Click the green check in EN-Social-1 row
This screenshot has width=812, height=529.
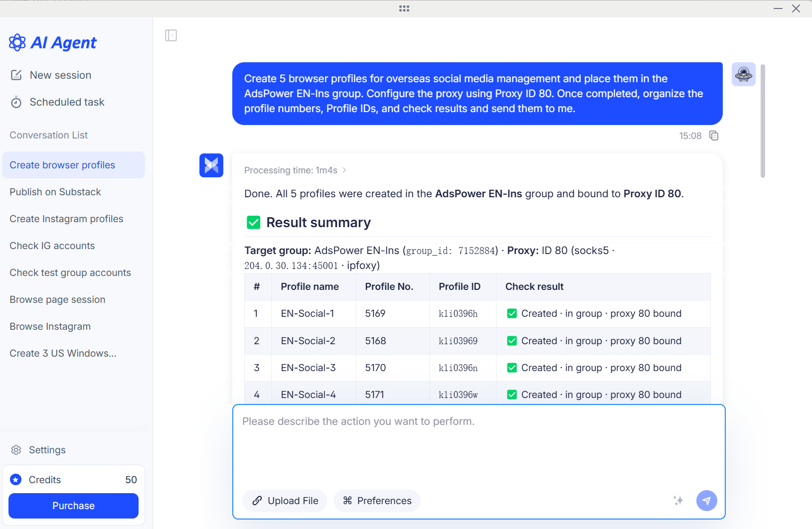pos(512,313)
